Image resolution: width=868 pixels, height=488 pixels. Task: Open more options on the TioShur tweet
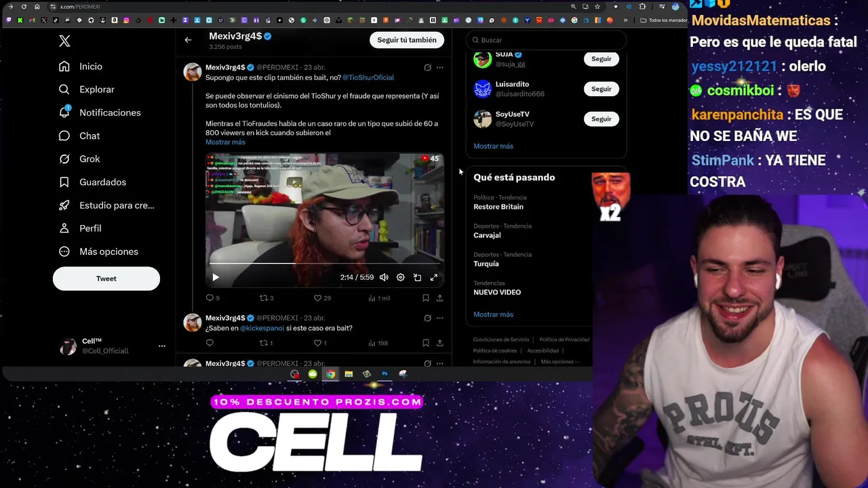tap(439, 68)
